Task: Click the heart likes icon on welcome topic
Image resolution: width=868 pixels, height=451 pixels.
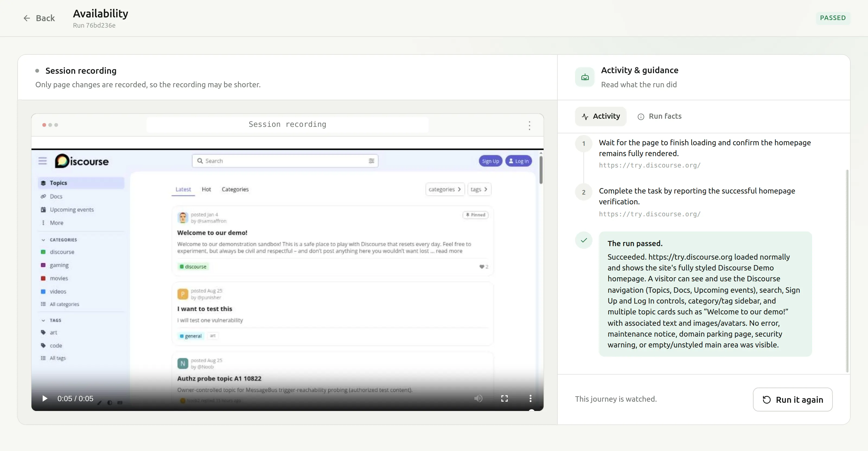Action: click(482, 266)
